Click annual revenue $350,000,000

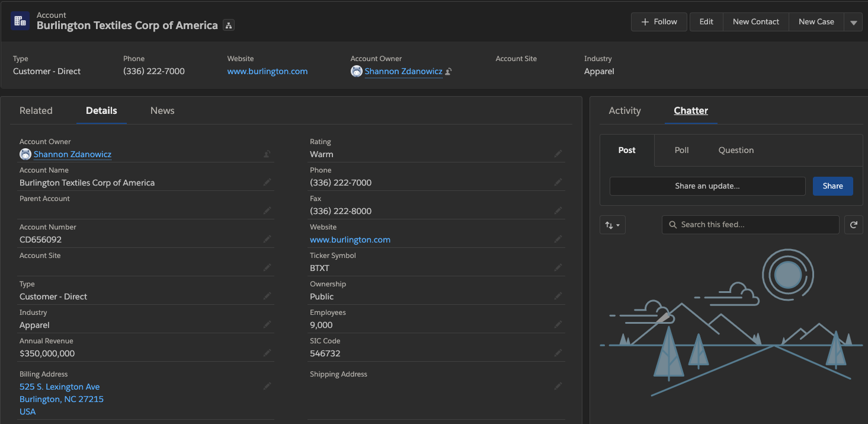pos(47,353)
